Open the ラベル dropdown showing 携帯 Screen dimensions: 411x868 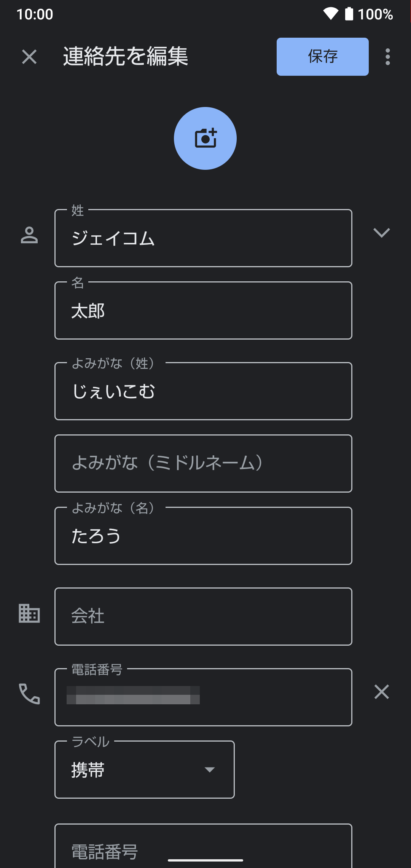click(x=145, y=769)
